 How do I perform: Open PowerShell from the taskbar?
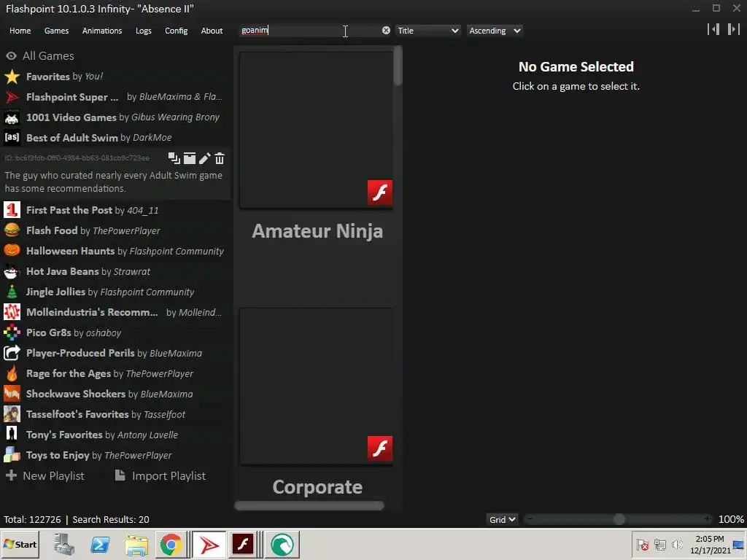(100, 544)
